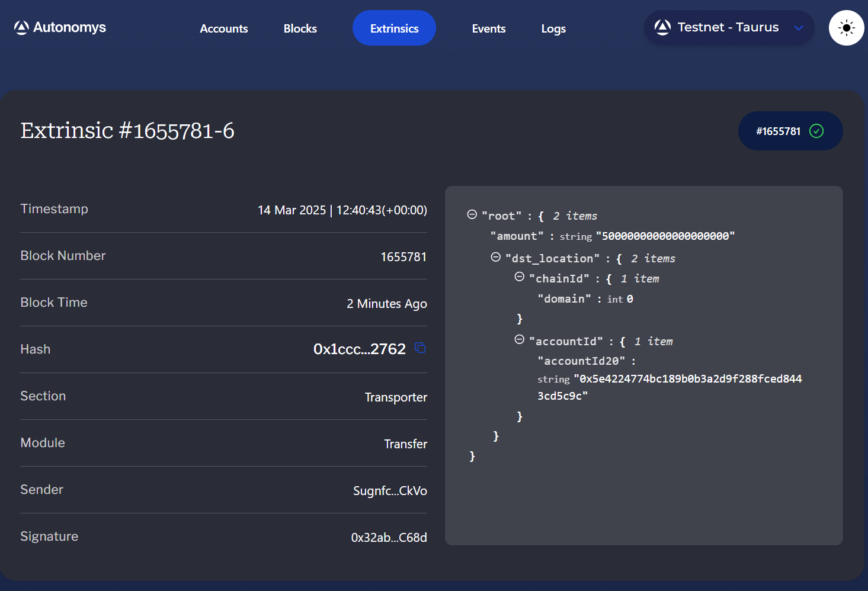Screen dimensions: 868x591
Task: Click the Testnet network logo icon
Action: pos(662,27)
